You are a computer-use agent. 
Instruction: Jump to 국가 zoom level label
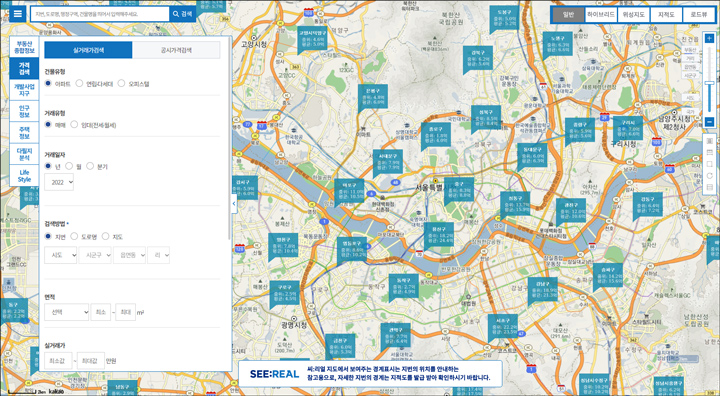[690, 112]
